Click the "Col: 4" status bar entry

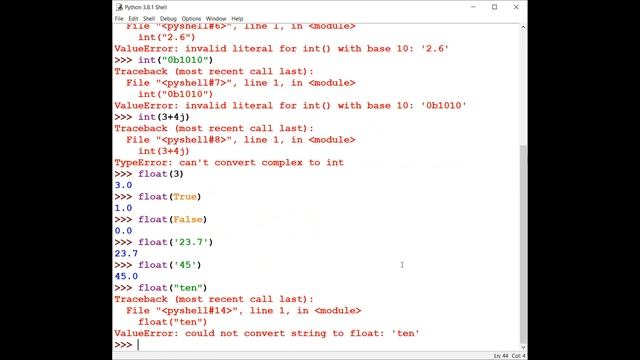click(518, 356)
